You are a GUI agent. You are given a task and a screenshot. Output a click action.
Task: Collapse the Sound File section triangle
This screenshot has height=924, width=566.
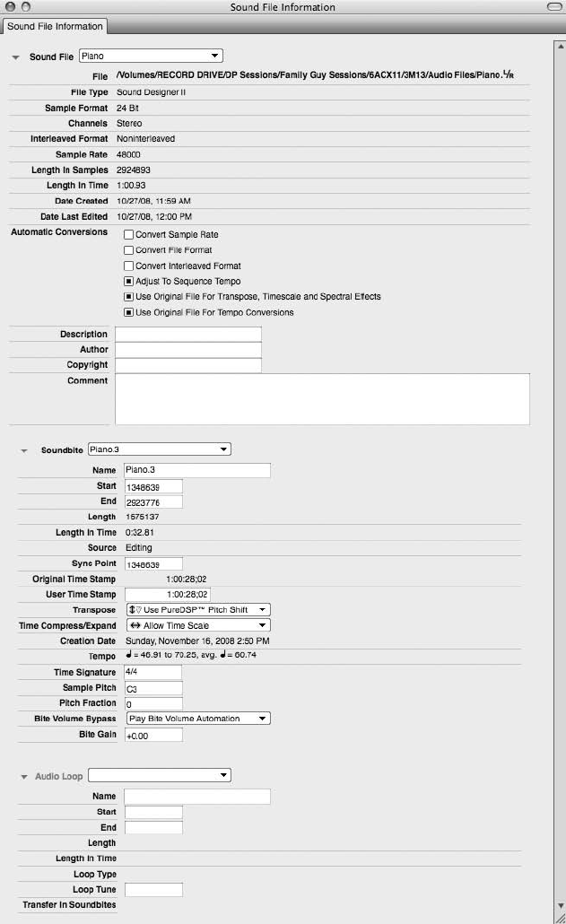coord(16,57)
